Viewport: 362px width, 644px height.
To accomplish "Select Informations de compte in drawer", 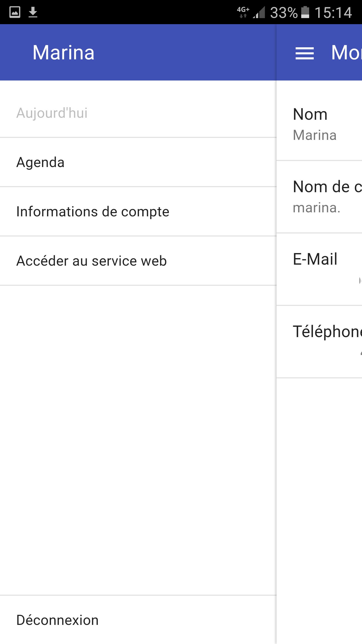I will point(93,212).
